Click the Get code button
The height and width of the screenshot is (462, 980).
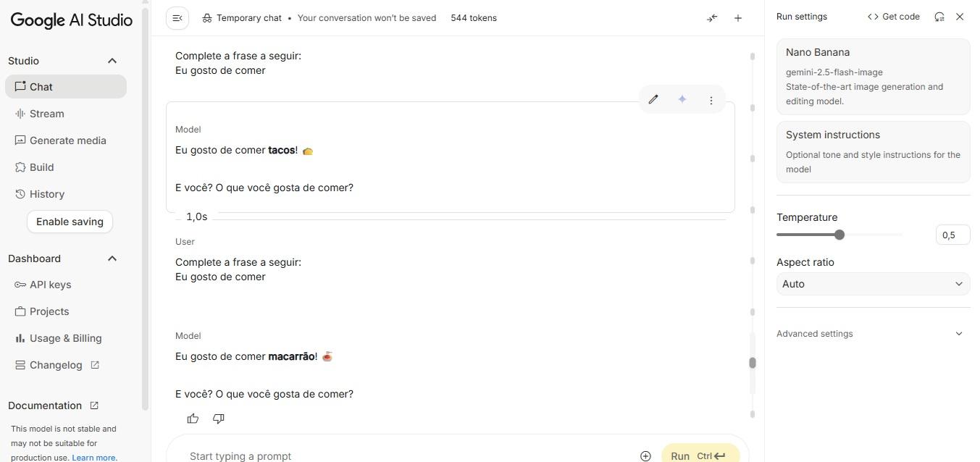894,17
